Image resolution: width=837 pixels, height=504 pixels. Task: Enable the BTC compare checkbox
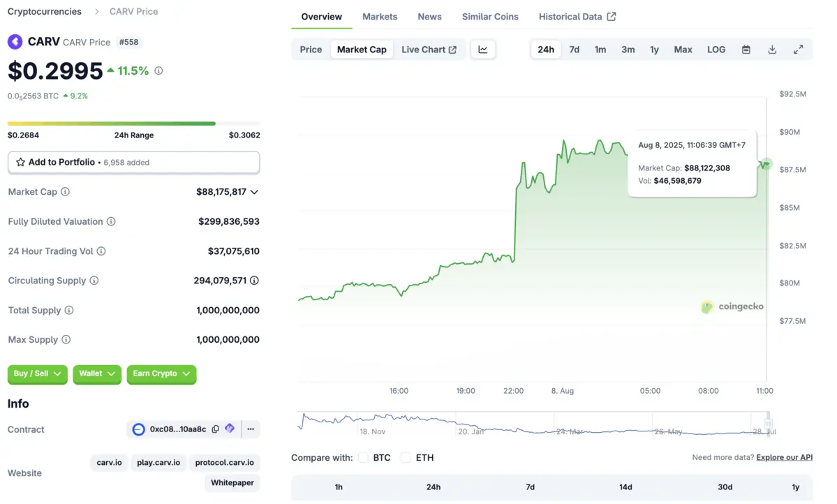pyautogui.click(x=363, y=458)
